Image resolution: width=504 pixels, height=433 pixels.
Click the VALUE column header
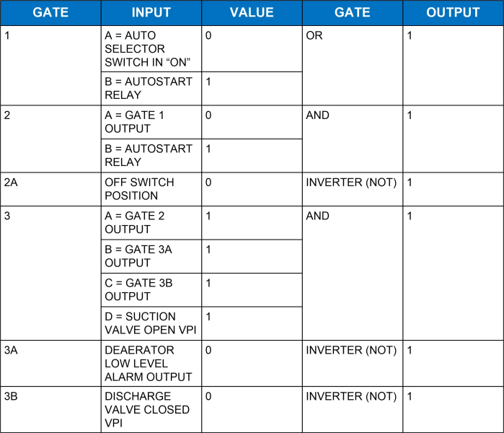[x=252, y=13]
